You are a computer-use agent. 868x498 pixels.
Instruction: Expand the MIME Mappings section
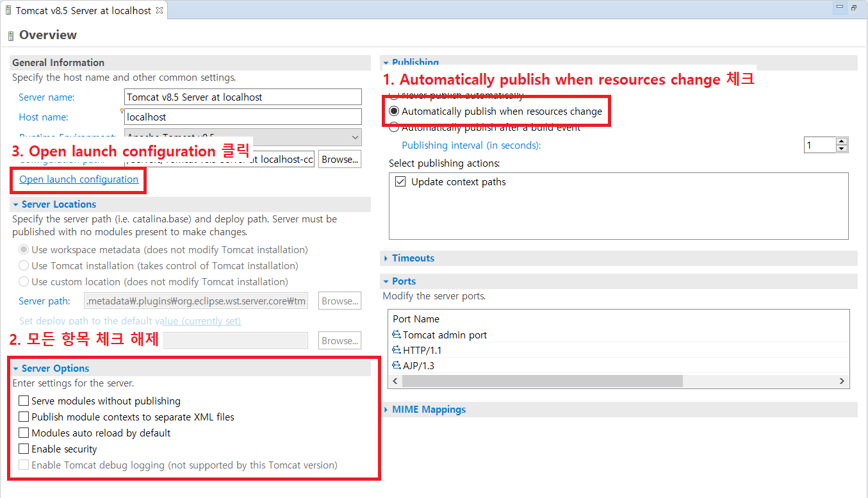[x=386, y=409]
